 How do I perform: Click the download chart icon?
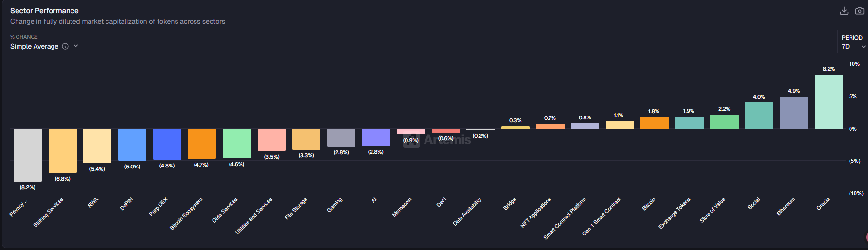[844, 11]
